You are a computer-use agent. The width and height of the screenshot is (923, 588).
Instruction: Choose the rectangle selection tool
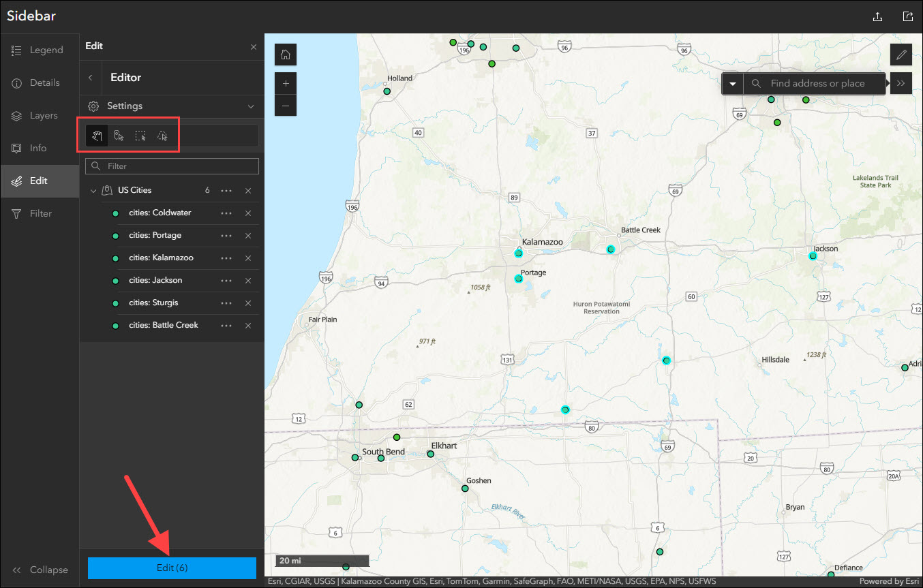pyautogui.click(x=140, y=136)
